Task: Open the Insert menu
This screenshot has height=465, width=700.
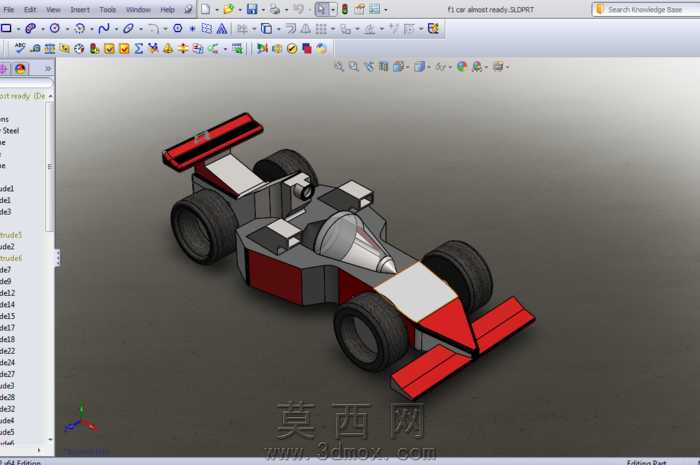Action: pyautogui.click(x=80, y=9)
